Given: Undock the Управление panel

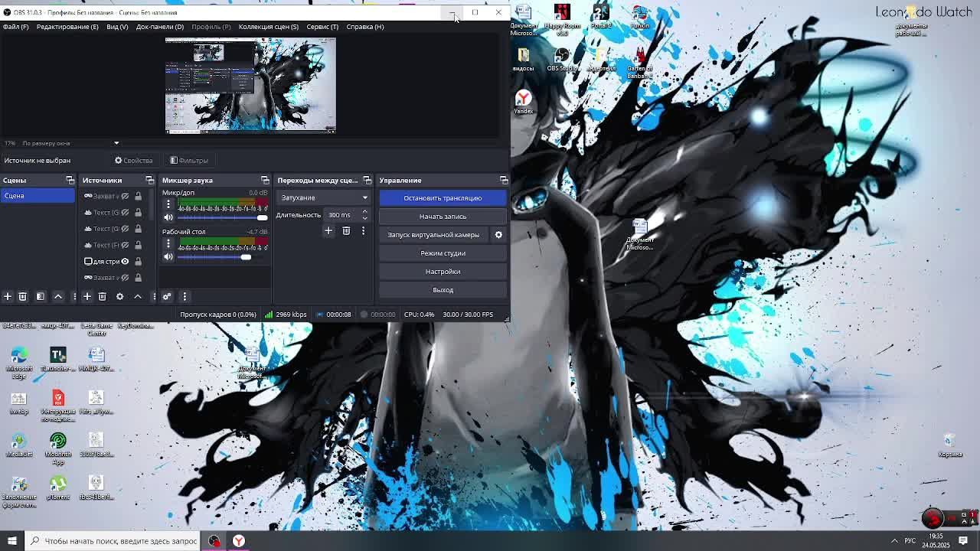Looking at the screenshot, I should pos(504,180).
